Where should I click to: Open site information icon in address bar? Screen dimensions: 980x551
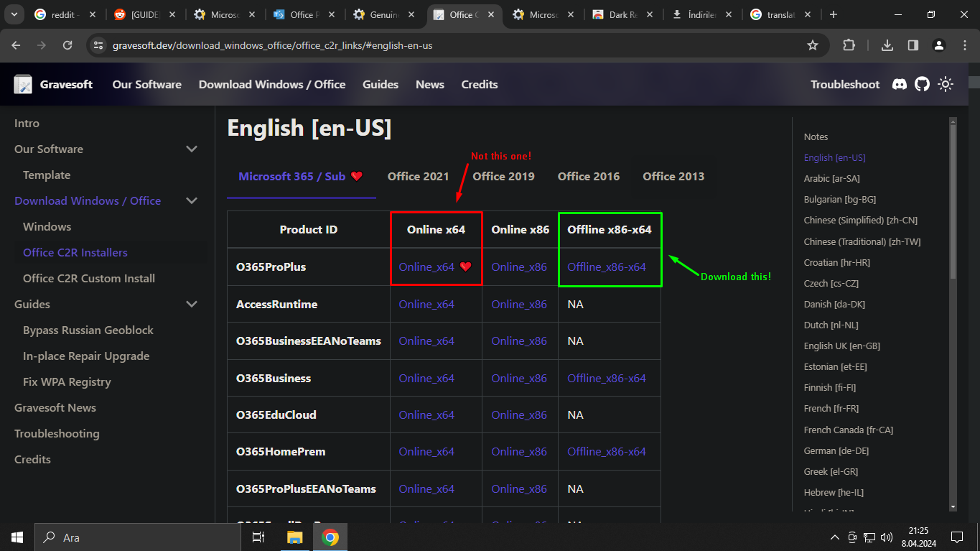click(x=98, y=45)
